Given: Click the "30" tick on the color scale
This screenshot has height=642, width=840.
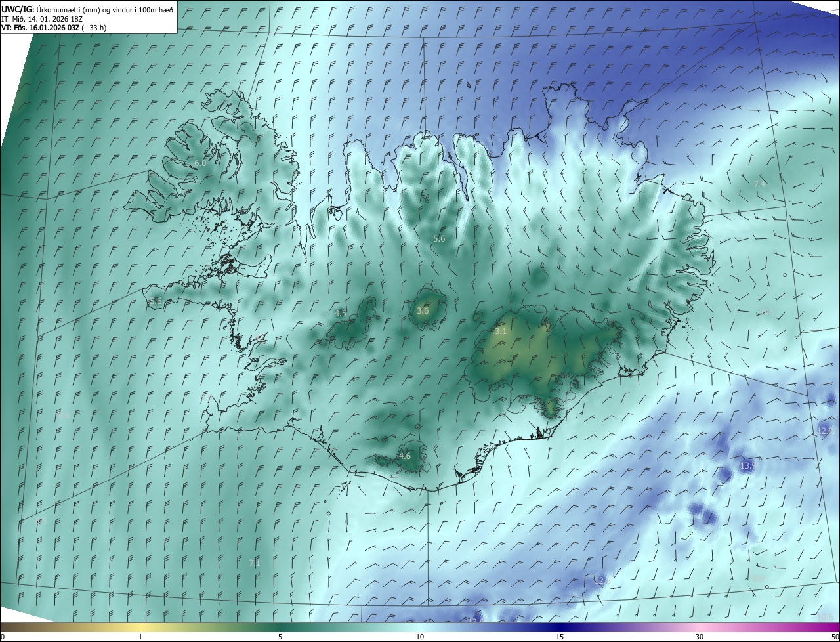Looking at the screenshot, I should [x=700, y=637].
